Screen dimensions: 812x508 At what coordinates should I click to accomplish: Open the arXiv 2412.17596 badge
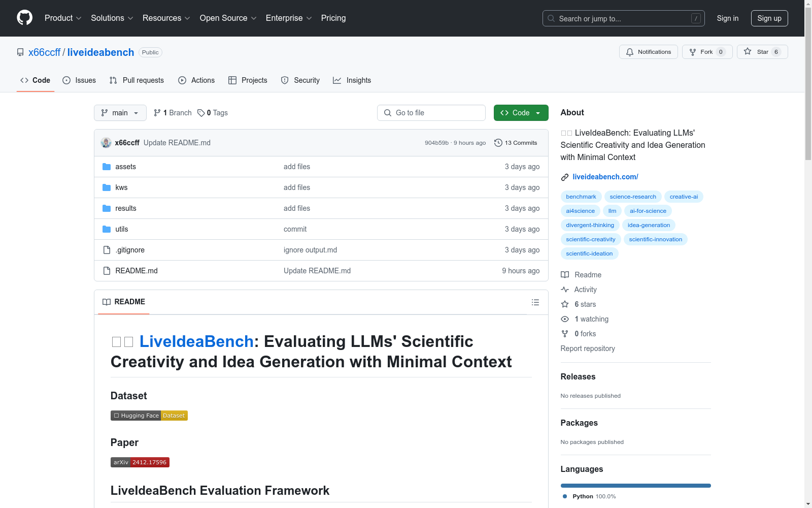[140, 462]
